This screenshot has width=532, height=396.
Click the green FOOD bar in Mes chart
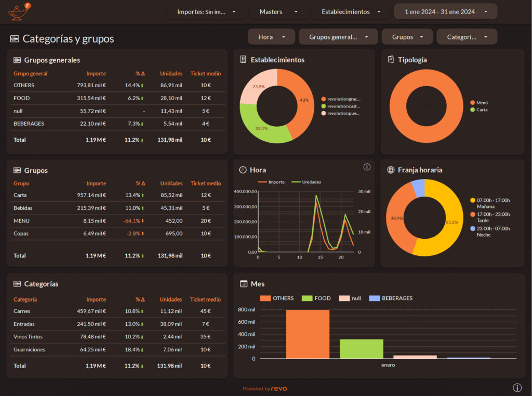coord(362,349)
